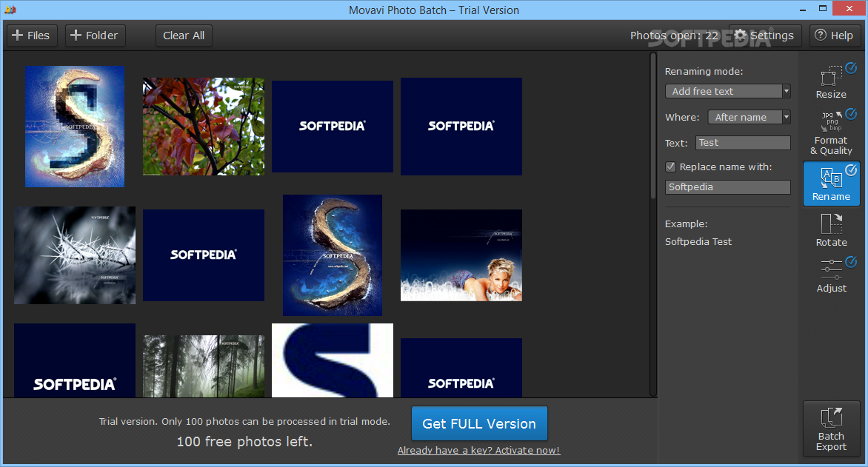868x467 pixels.
Task: Select the blue lagoon S-shaped island thumbnail
Action: click(x=332, y=255)
